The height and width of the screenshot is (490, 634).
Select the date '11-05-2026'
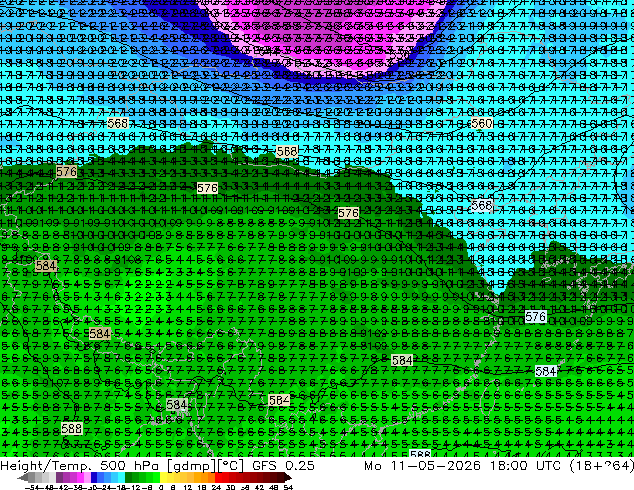(x=435, y=466)
